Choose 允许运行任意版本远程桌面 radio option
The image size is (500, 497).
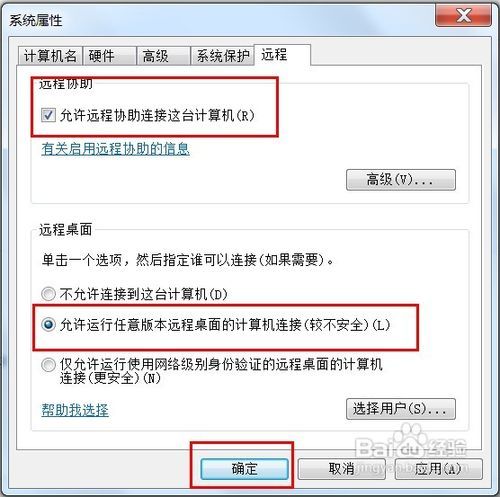click(48, 325)
